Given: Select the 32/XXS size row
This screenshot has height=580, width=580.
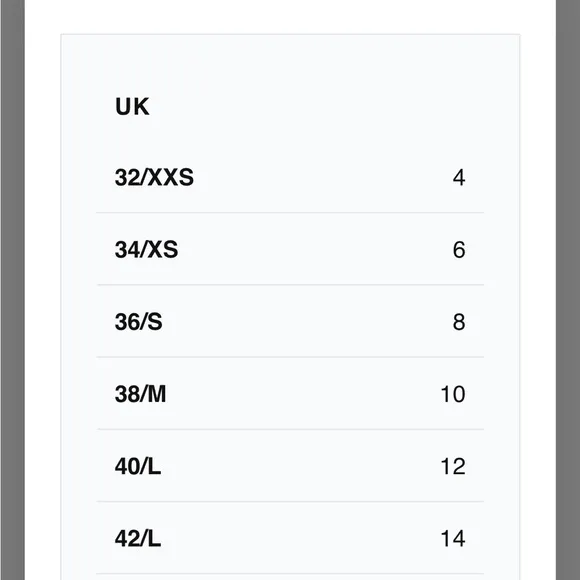Looking at the screenshot, I should [290, 177].
